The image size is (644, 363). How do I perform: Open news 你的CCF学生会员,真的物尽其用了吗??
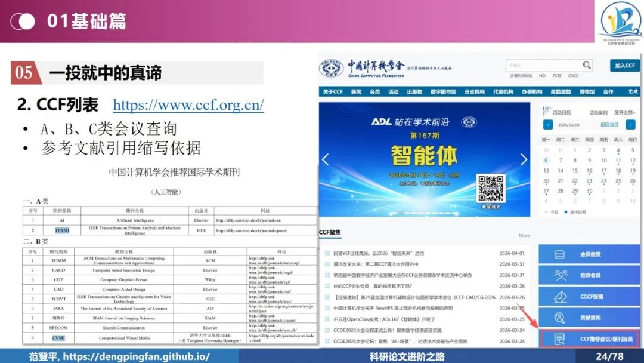point(373,286)
